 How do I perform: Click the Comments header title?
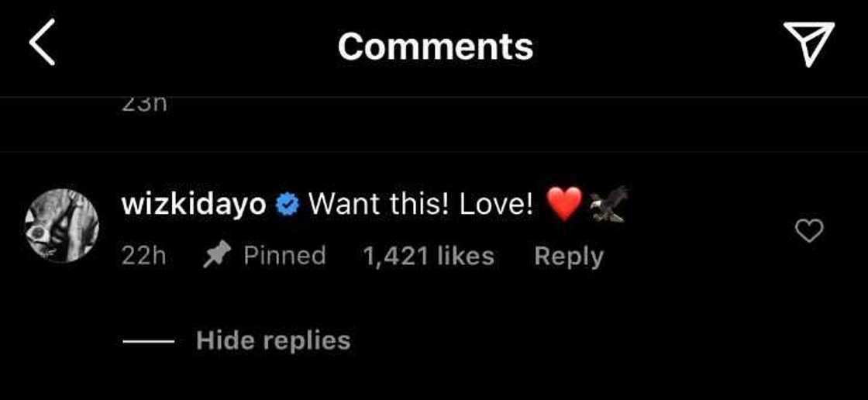click(x=435, y=46)
